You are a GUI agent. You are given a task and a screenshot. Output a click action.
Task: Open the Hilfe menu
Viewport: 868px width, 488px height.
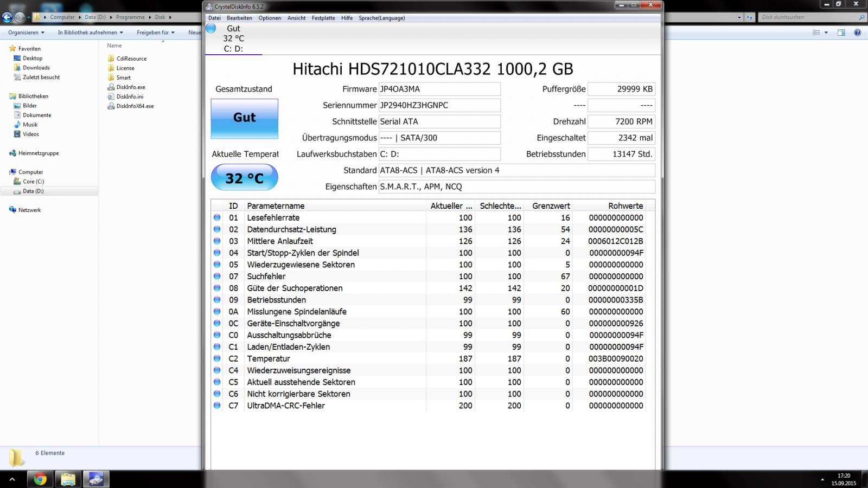(347, 18)
